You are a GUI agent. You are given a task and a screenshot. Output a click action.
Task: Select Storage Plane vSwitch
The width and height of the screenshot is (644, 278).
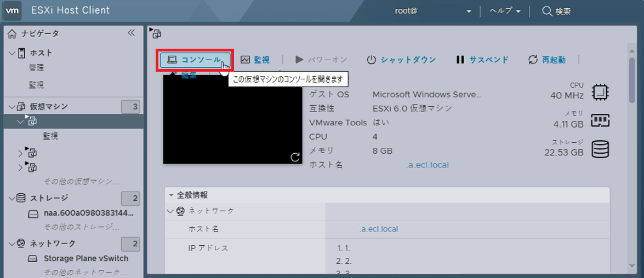[x=86, y=259]
